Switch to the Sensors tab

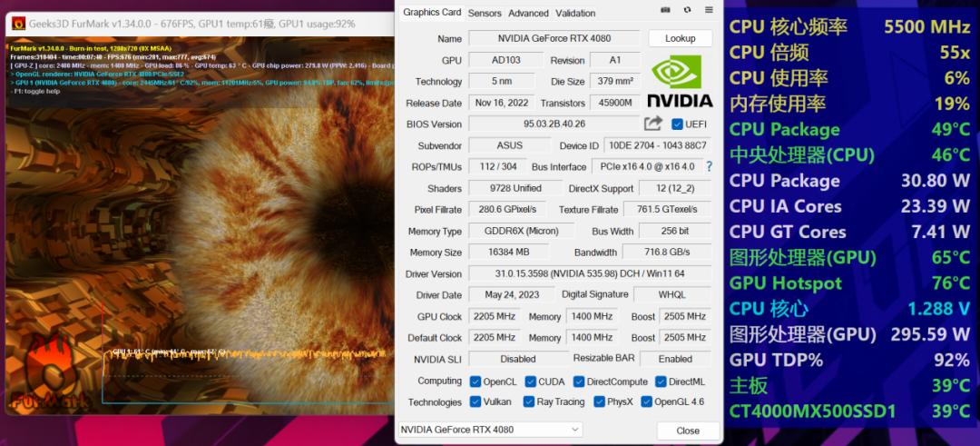point(485,13)
